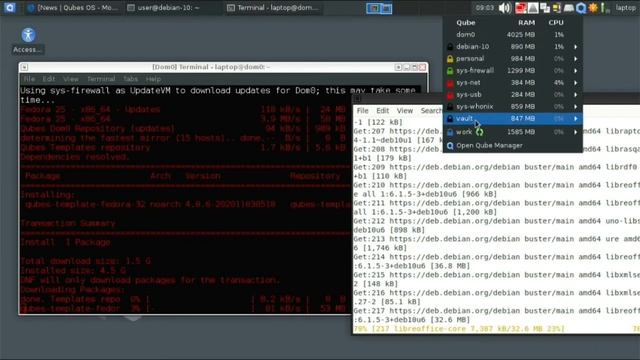Click the blue Qubes domains tray icon

click(x=581, y=8)
